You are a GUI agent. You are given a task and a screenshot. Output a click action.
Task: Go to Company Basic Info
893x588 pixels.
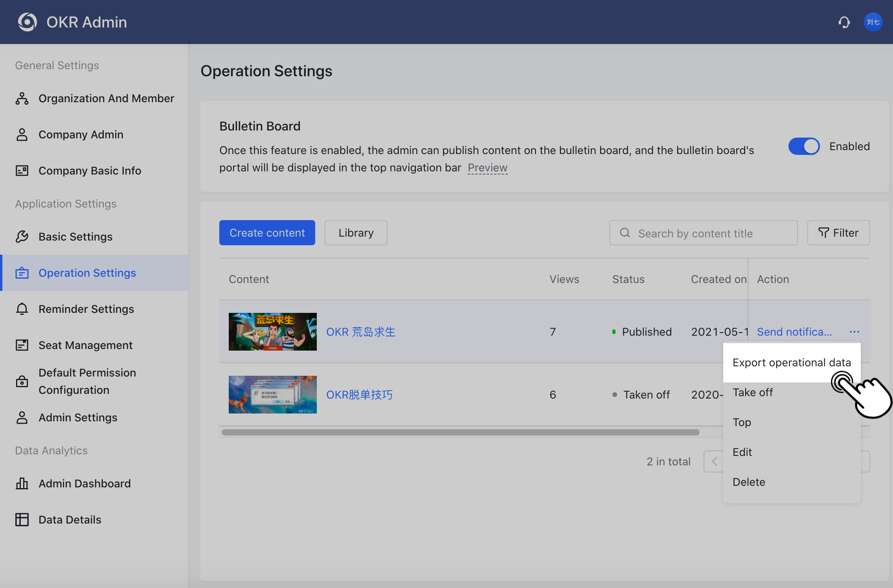[90, 171]
